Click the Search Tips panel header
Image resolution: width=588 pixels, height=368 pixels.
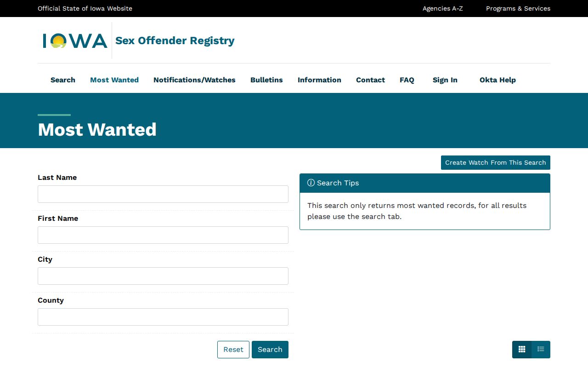(425, 183)
